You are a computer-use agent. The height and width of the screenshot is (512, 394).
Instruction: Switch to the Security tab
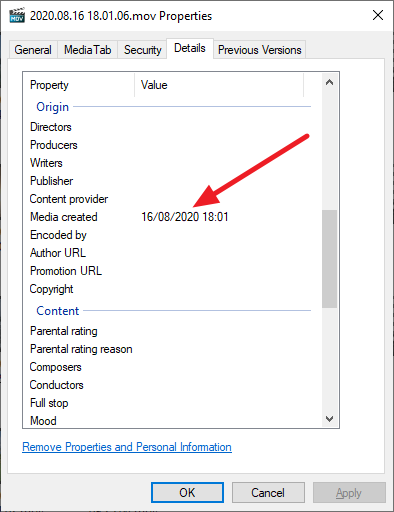[x=142, y=50]
